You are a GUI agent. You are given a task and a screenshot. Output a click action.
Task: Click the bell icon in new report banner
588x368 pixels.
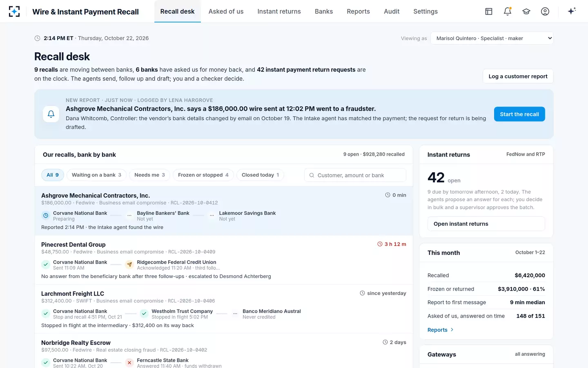pyautogui.click(x=51, y=114)
